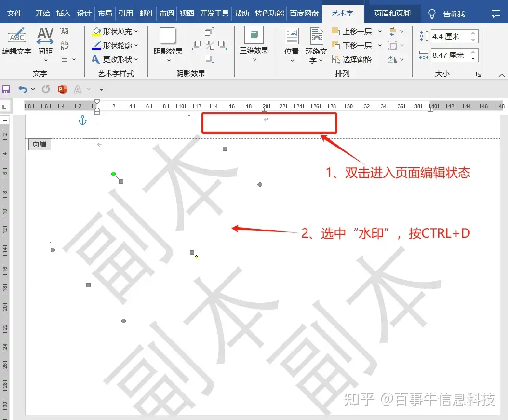This screenshot has height=420, width=508.
Task: Click the PowerPoint icon in quick access toolbar
Action: click(62, 89)
